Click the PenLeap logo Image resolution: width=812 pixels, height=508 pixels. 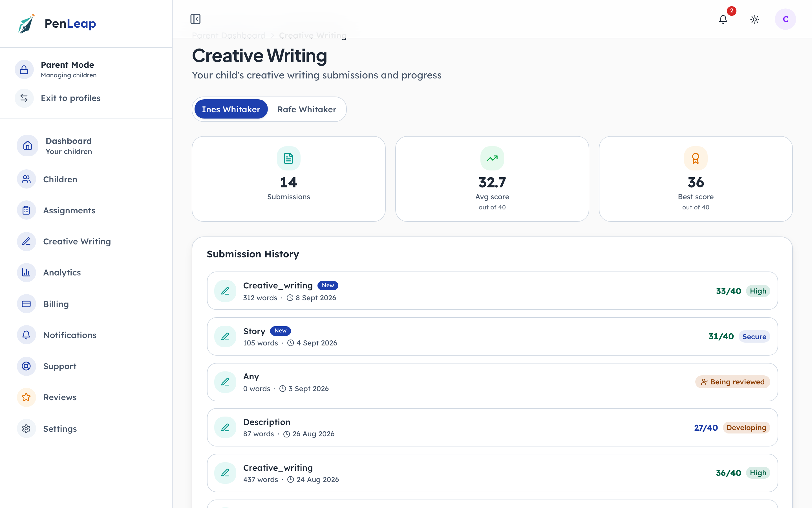pos(57,23)
